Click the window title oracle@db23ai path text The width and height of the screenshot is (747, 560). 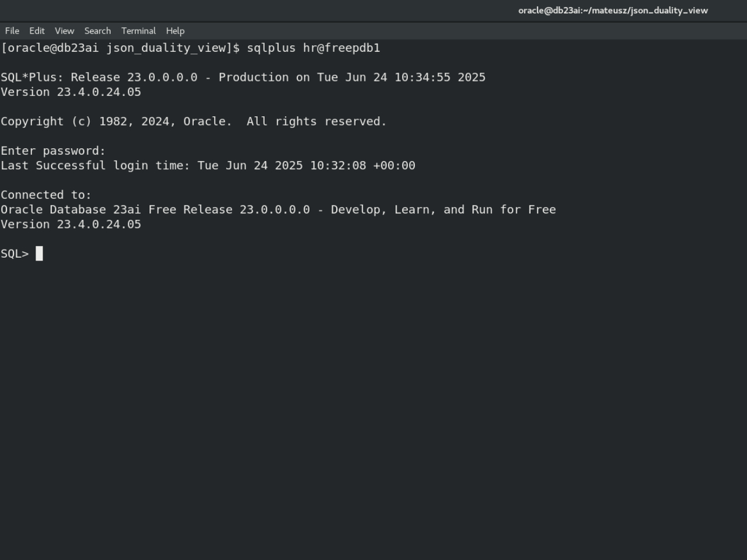point(613,10)
